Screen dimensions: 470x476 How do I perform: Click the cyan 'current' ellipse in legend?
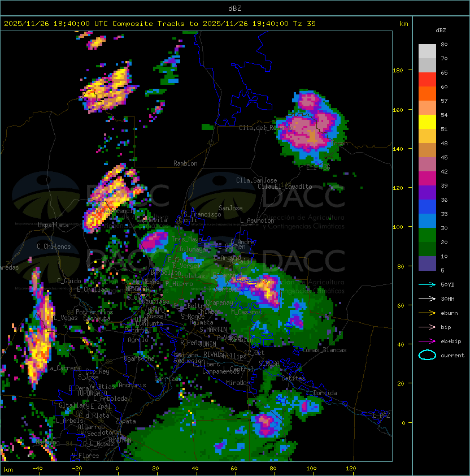click(427, 355)
